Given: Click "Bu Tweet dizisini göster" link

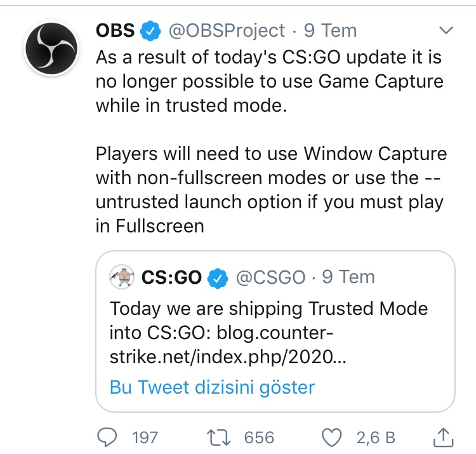Looking at the screenshot, I should coord(212,387).
